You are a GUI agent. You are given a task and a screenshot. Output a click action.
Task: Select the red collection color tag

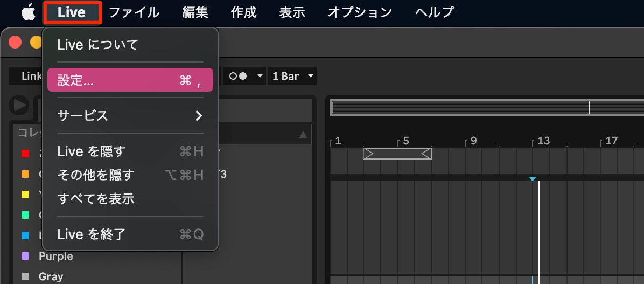pyautogui.click(x=25, y=154)
